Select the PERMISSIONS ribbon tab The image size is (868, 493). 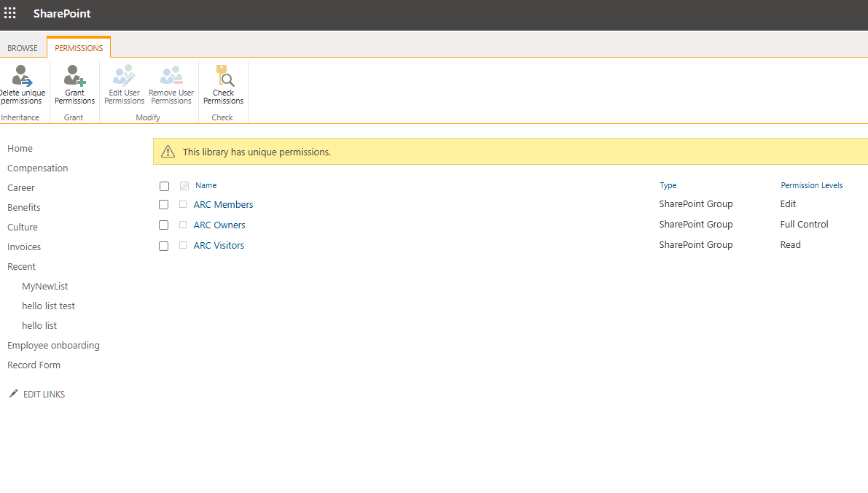pos(79,48)
